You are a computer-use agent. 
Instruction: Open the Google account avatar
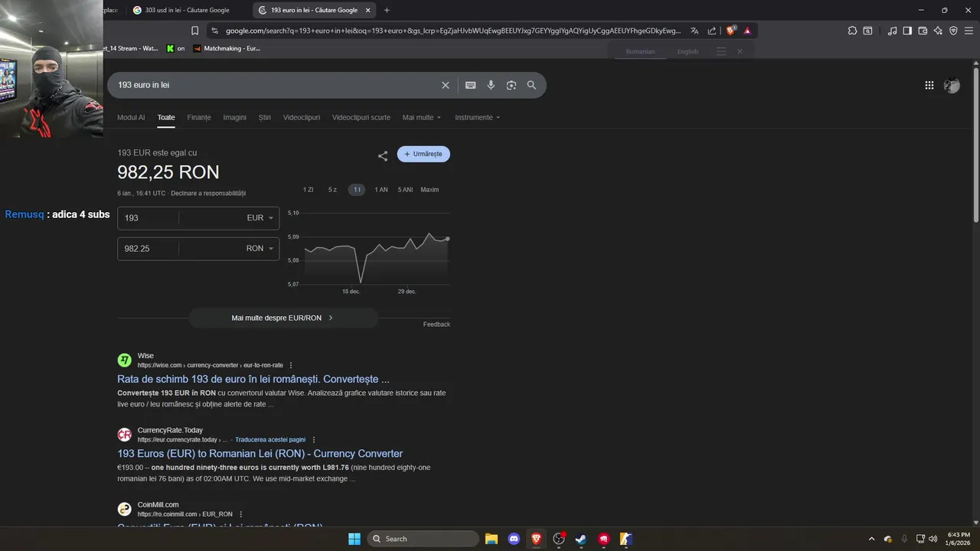click(x=952, y=86)
